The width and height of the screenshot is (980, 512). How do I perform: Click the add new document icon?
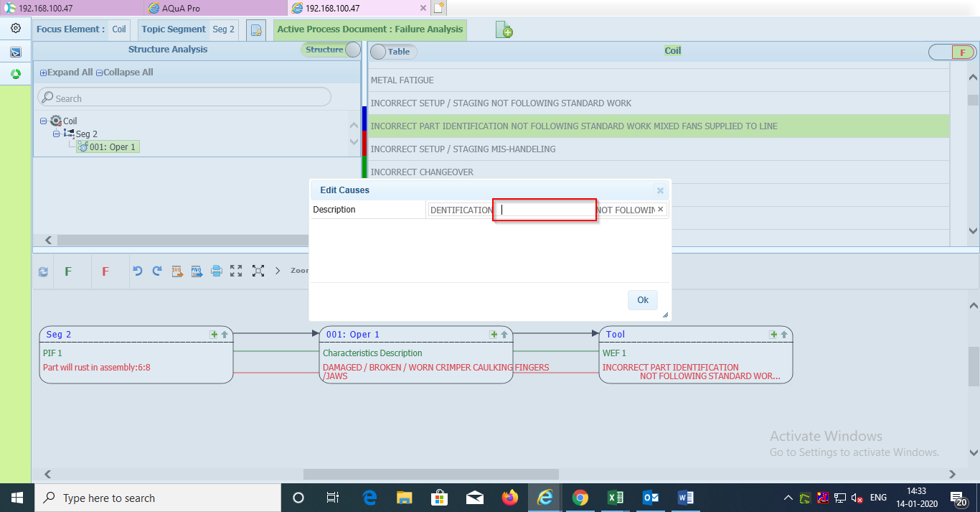pyautogui.click(x=504, y=30)
